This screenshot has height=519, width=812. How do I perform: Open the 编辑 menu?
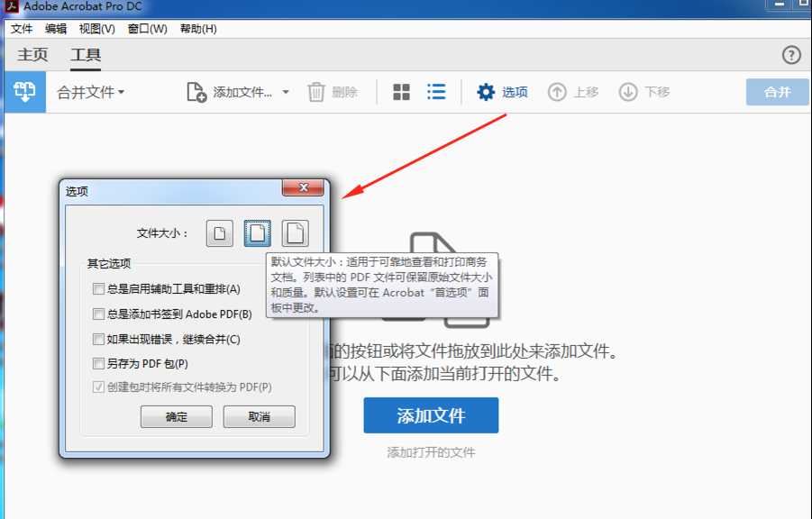tap(55, 29)
